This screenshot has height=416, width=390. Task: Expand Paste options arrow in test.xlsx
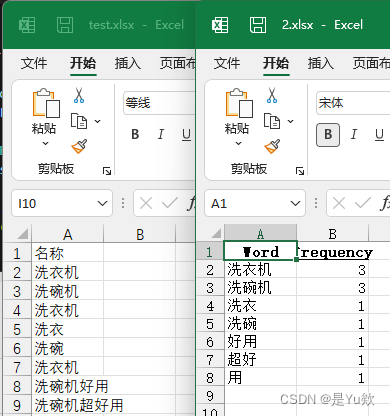tap(45, 144)
